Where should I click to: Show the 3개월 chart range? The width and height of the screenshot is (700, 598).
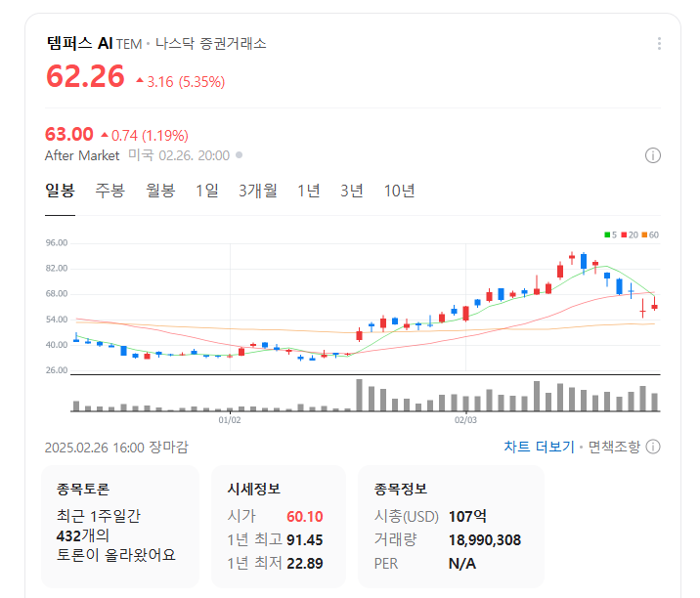257,191
